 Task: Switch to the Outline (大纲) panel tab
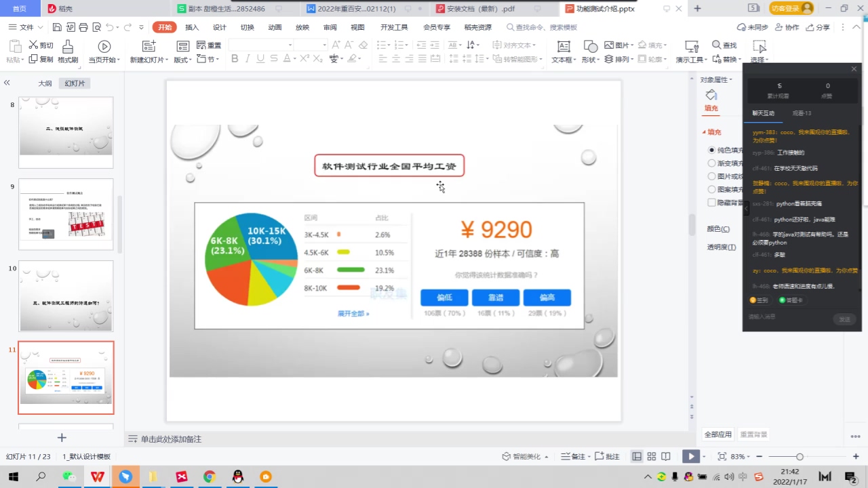click(45, 83)
